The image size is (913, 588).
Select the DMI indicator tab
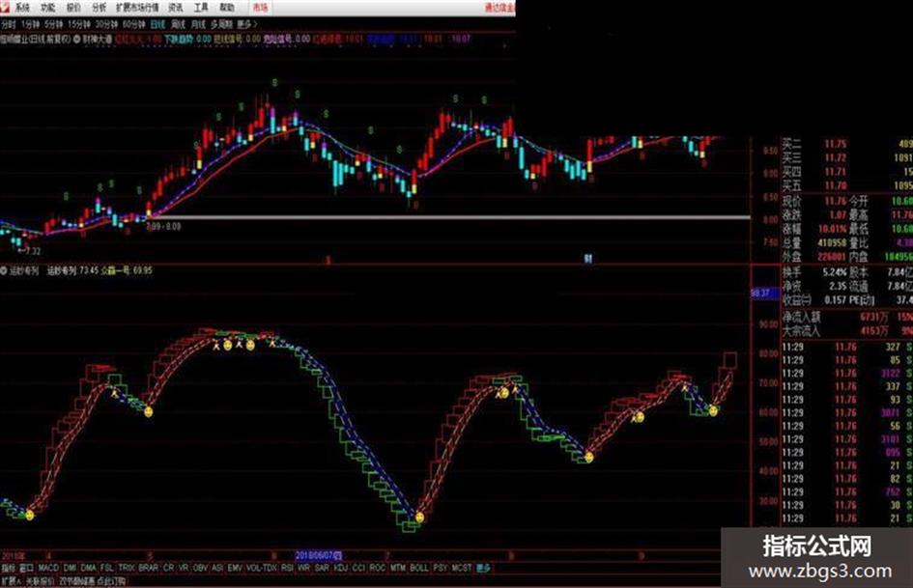point(70,568)
